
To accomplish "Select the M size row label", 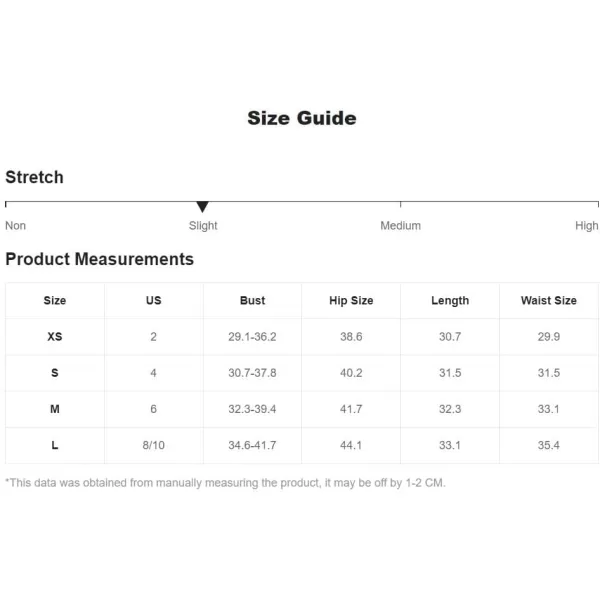I will (55, 409).
